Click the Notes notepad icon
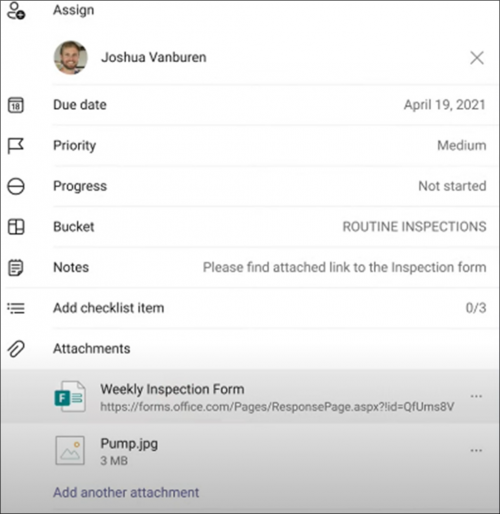Viewport: 500px width, 514px height. click(x=16, y=268)
